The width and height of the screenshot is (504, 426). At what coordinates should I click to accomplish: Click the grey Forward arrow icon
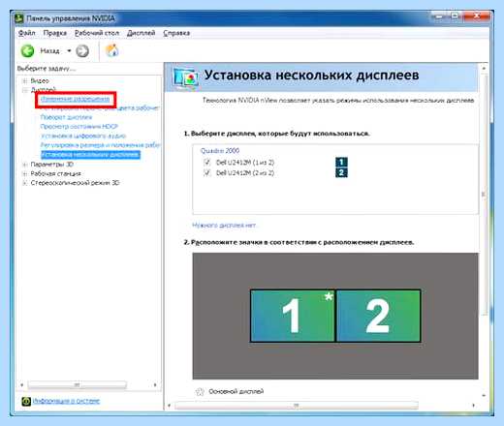[82, 51]
